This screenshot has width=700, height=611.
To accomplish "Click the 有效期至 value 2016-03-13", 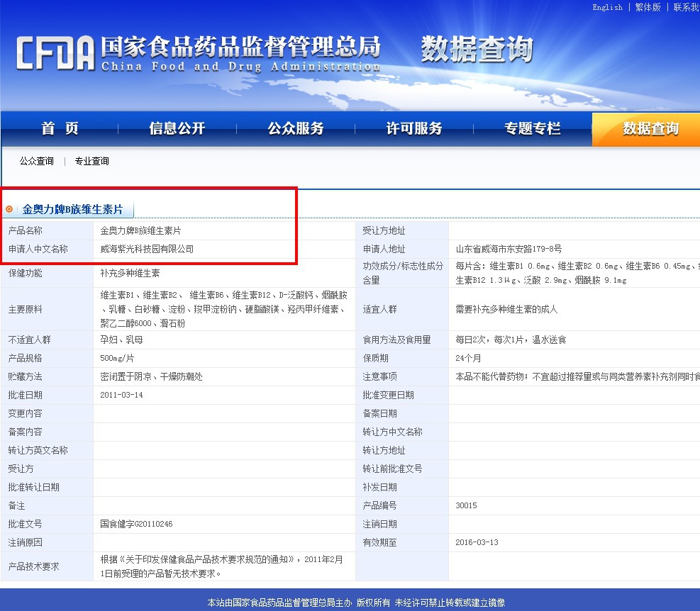I will click(x=477, y=542).
